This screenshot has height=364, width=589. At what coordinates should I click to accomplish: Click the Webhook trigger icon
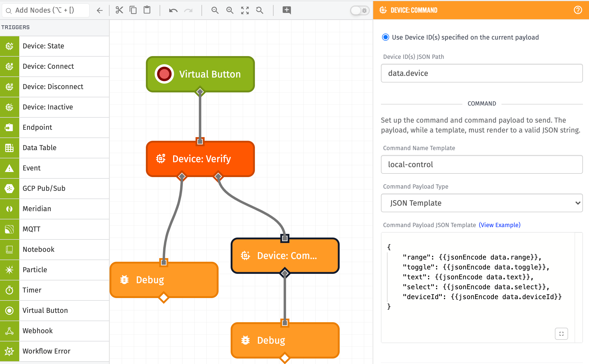coord(9,330)
